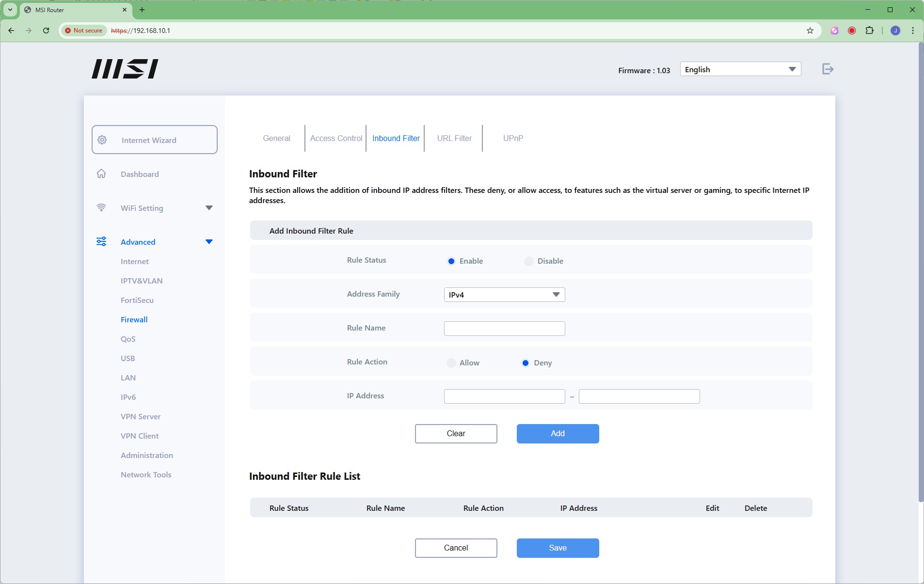
Task: Select Allow as the rule action
Action: [x=451, y=363]
